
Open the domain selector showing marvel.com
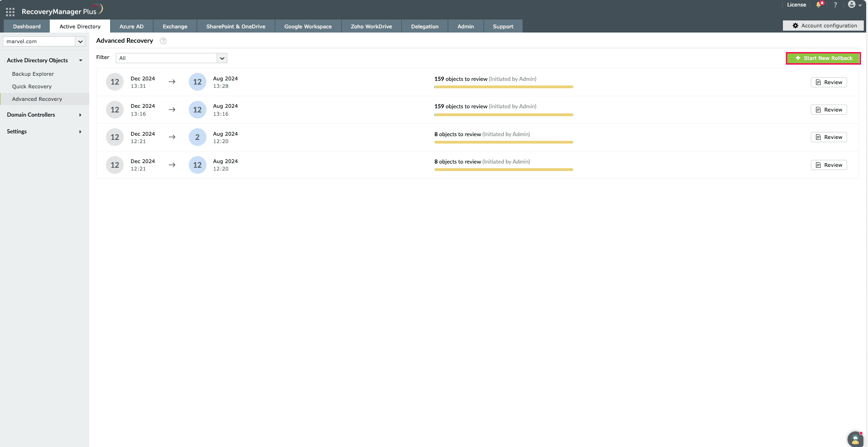[44, 41]
